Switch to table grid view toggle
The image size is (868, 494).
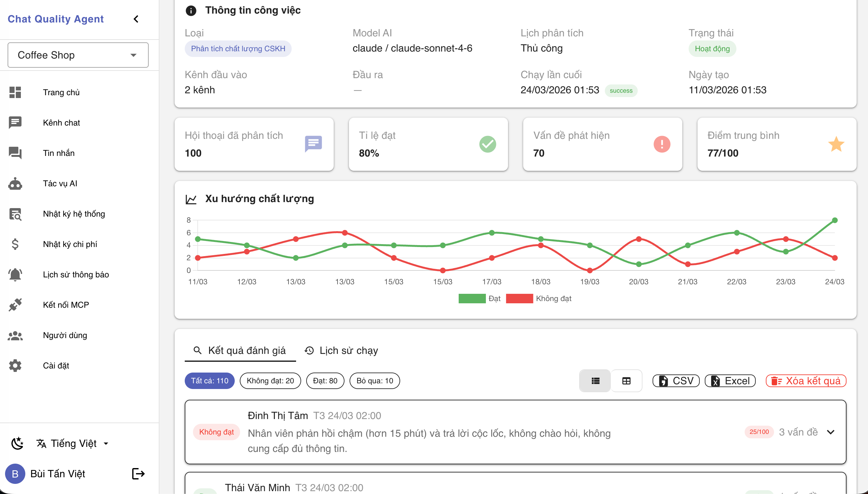point(626,381)
